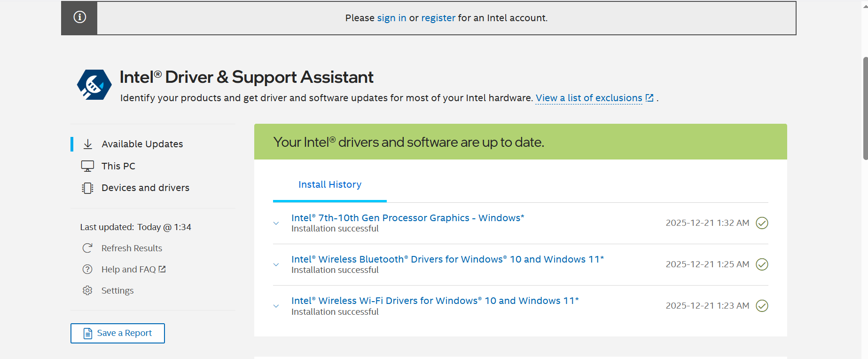The height and width of the screenshot is (359, 868).
Task: Click the success checkmark for Wireless Bluetooth install
Action: pos(762,264)
